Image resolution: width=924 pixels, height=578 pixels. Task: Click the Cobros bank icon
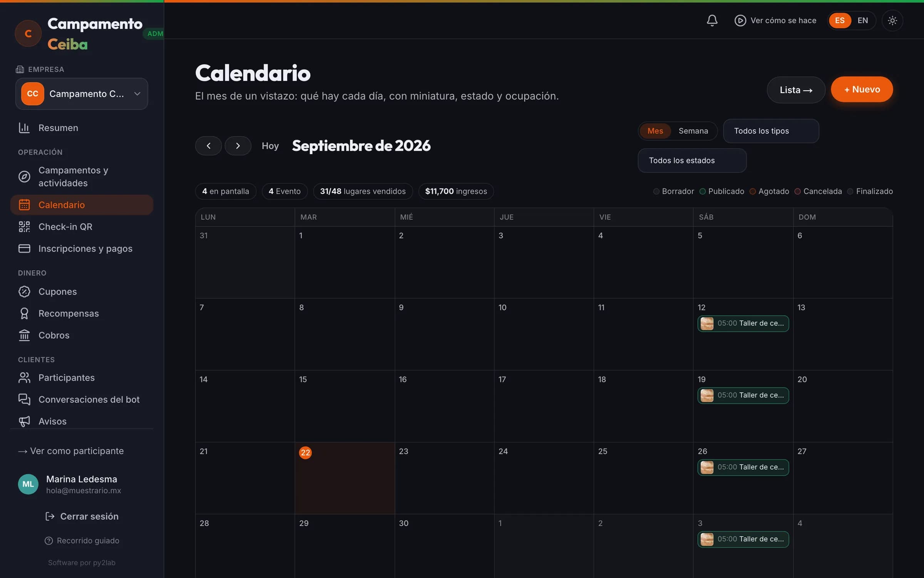pyautogui.click(x=24, y=335)
